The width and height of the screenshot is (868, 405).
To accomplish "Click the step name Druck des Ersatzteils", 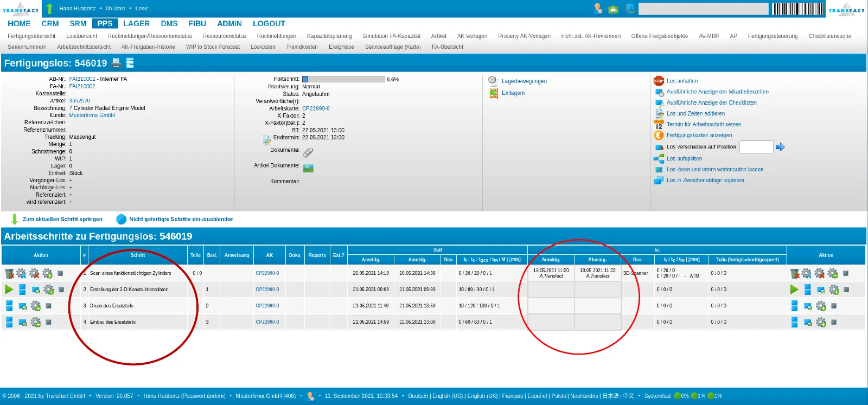I will 112,306.
